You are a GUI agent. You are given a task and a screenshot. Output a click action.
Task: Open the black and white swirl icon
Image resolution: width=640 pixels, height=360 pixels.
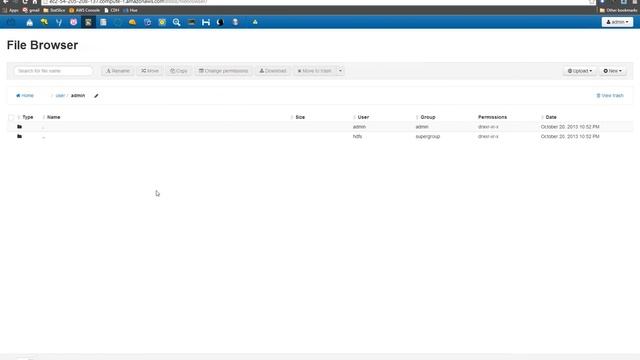[x=220, y=22]
